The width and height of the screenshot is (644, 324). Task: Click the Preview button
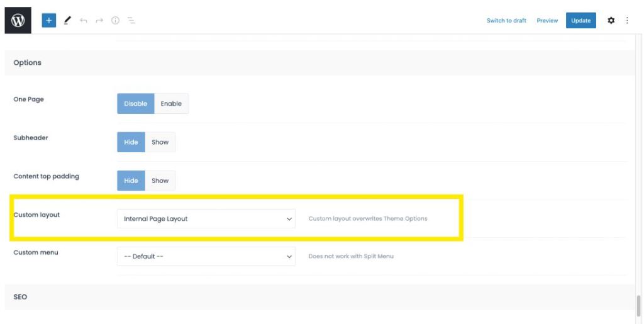coord(547,21)
